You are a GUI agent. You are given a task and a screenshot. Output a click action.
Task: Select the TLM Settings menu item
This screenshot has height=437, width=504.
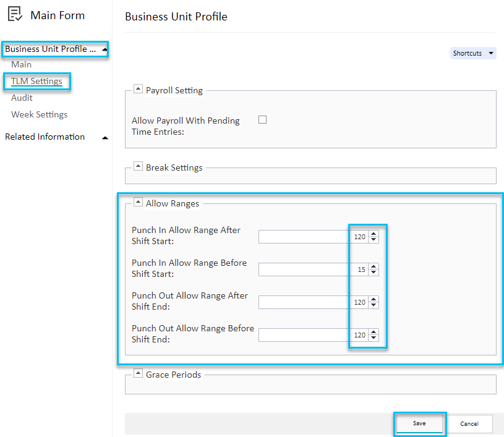(36, 81)
